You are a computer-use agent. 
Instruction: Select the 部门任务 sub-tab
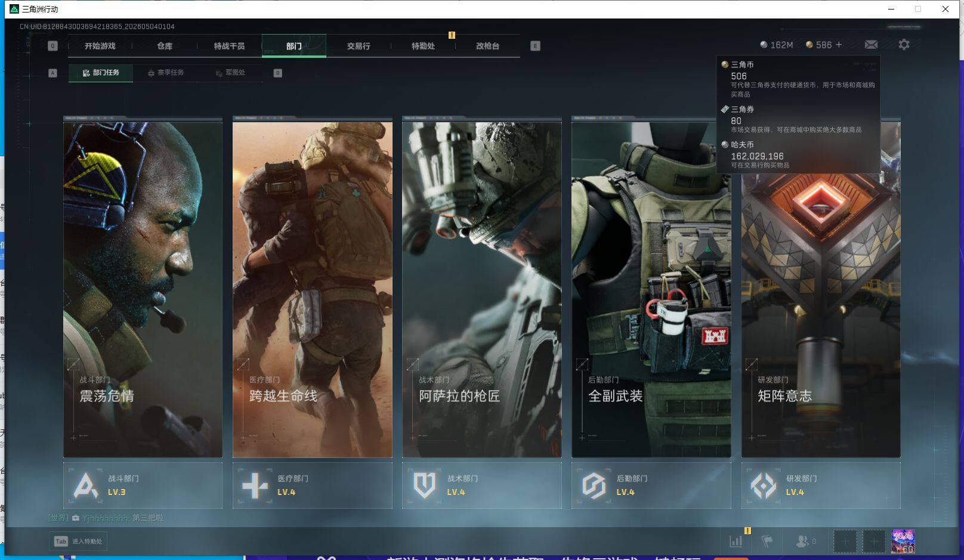tap(101, 73)
